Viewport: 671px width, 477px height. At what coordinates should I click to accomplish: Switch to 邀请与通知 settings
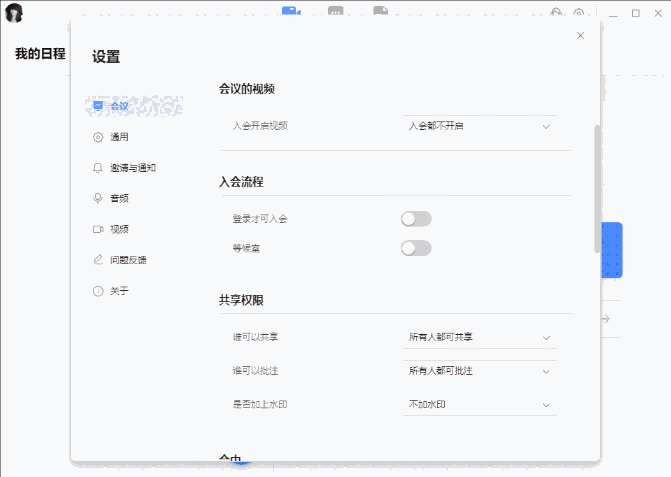[x=124, y=168]
